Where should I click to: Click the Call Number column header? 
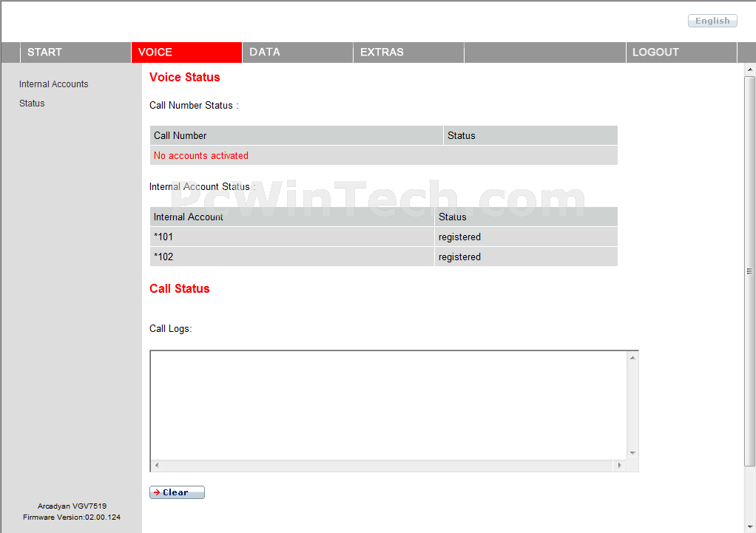click(x=180, y=136)
